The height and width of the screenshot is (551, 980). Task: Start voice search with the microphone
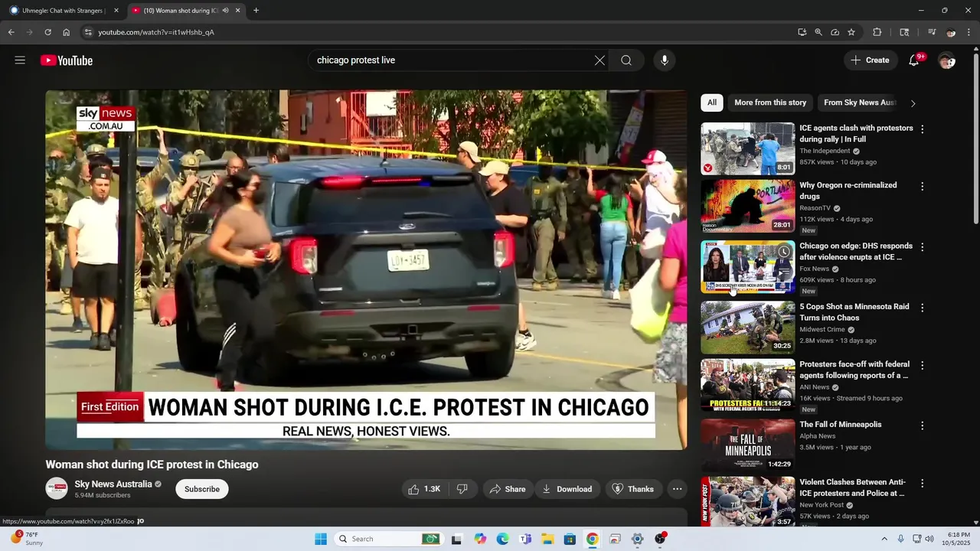[x=665, y=60]
